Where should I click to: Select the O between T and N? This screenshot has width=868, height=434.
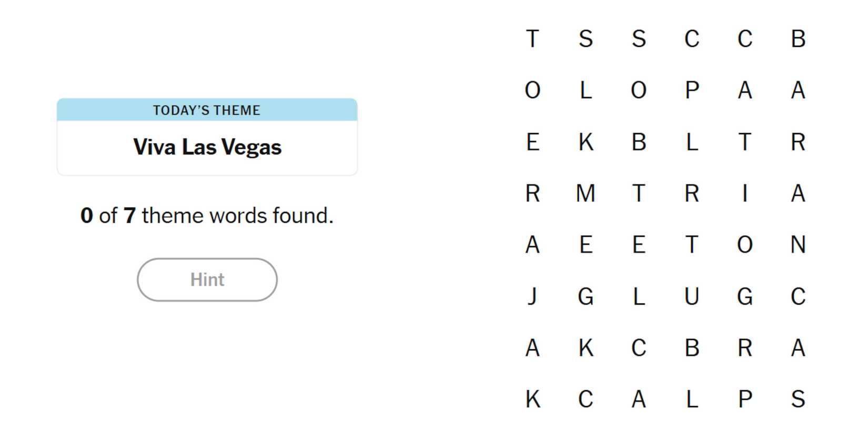745,245
